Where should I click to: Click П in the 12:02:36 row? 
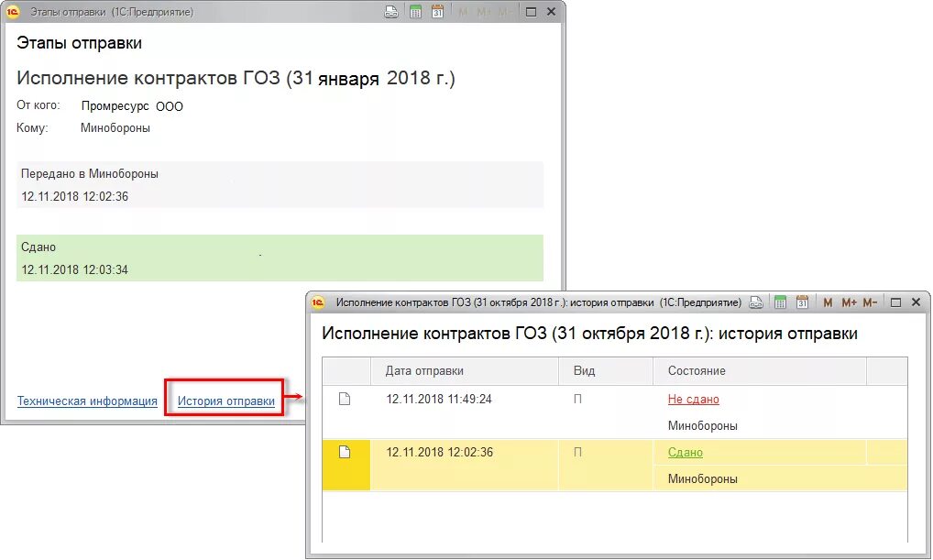(x=577, y=452)
